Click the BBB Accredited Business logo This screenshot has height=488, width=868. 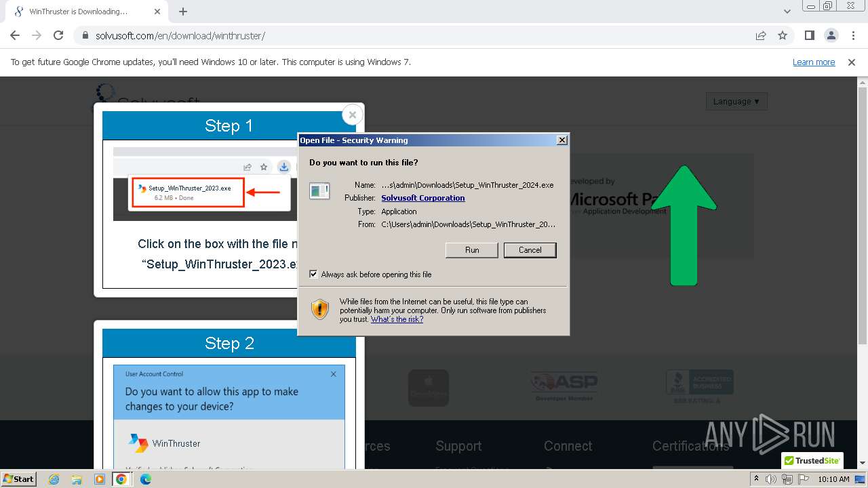pos(699,387)
